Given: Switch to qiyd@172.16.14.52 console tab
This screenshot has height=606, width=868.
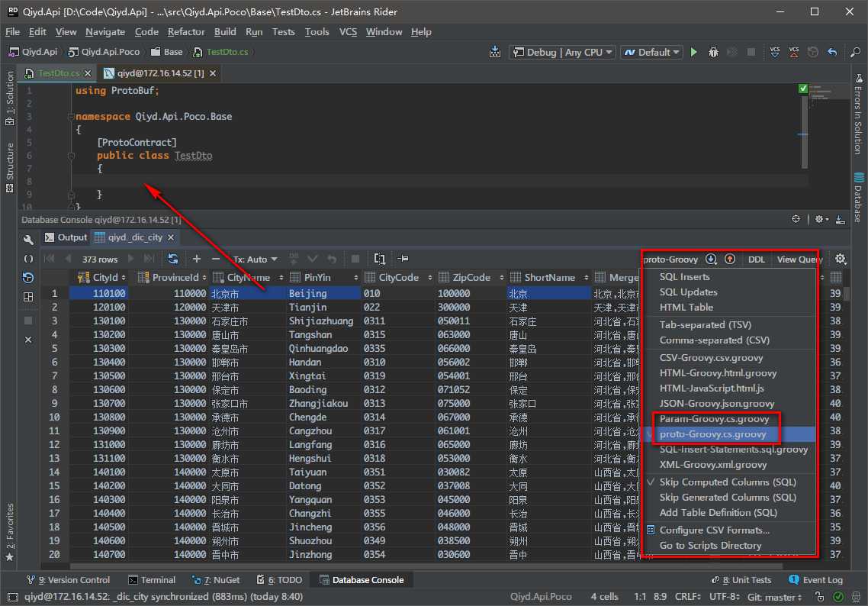Looking at the screenshot, I should point(160,73).
